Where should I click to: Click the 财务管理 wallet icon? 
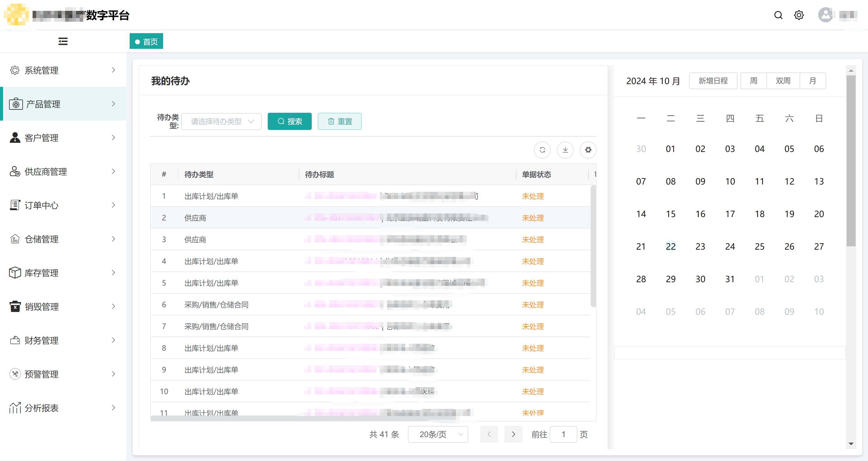[x=15, y=340]
